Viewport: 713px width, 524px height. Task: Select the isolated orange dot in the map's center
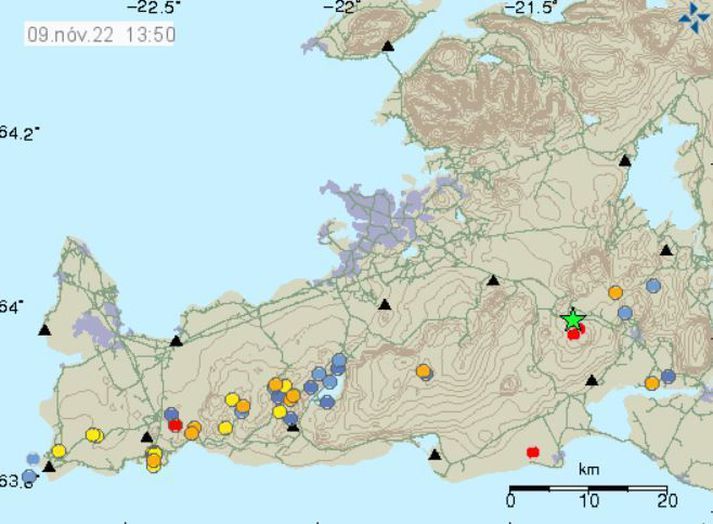(x=423, y=372)
